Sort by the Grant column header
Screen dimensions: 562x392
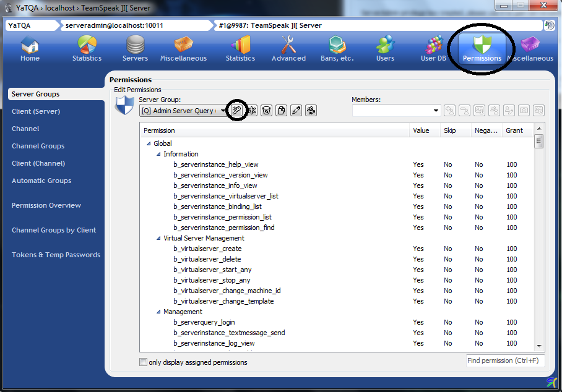click(x=517, y=130)
